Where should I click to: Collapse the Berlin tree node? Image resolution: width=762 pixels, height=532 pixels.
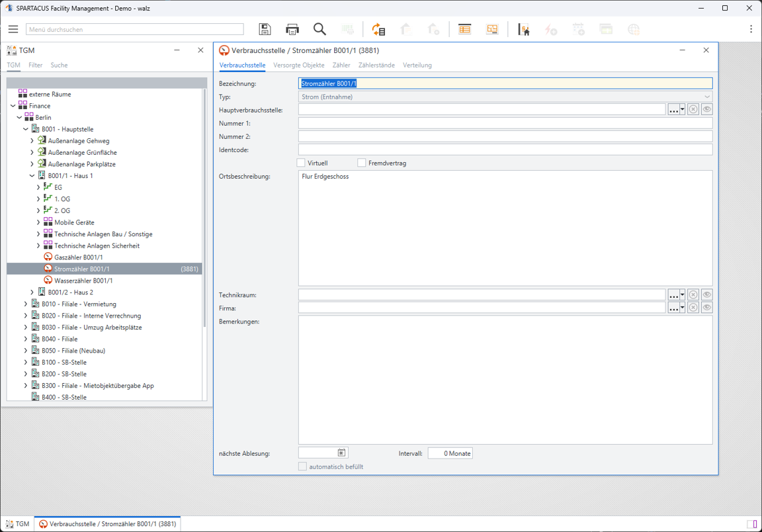pyautogui.click(x=19, y=117)
